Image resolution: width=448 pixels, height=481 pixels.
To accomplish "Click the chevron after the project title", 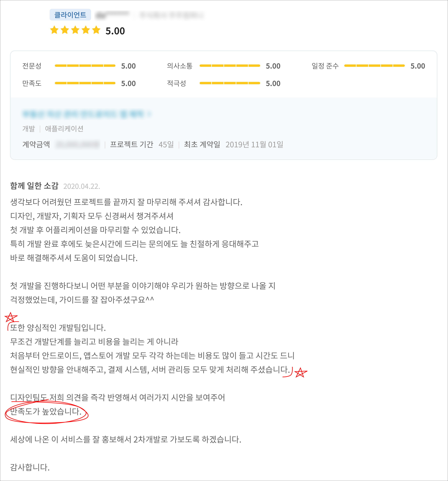I will coord(150,114).
